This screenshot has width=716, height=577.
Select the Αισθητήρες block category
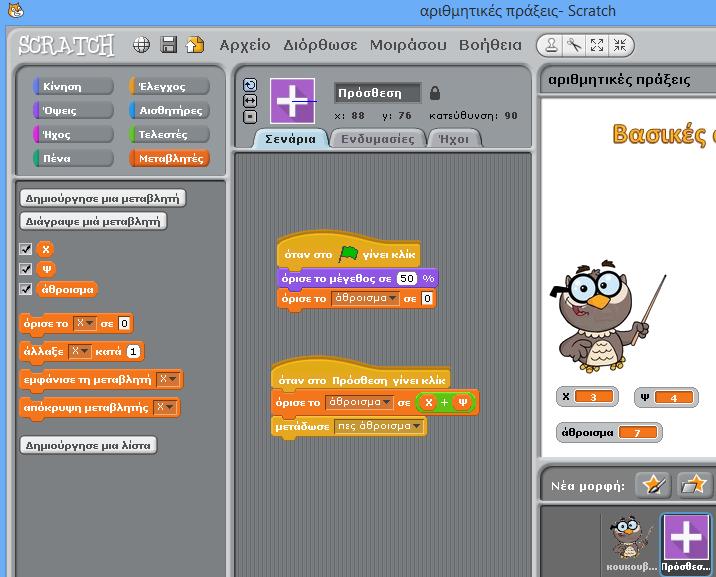pyautogui.click(x=169, y=110)
